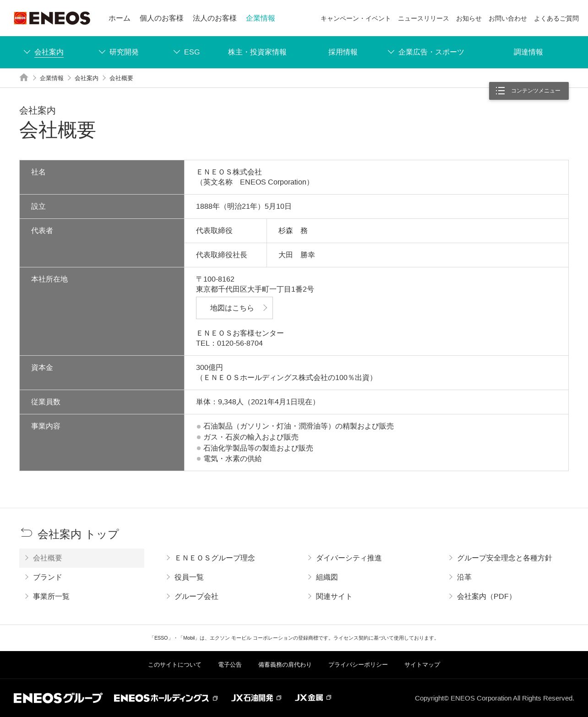588x717 pixels.
Task: Select 法人のお客様 in top navigation
Action: [215, 18]
